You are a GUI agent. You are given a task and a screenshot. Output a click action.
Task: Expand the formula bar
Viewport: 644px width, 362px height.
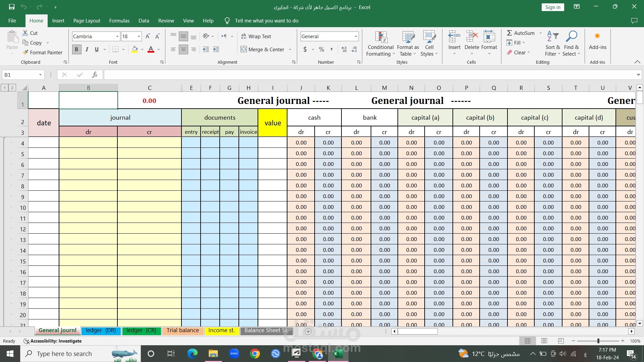coord(638,75)
